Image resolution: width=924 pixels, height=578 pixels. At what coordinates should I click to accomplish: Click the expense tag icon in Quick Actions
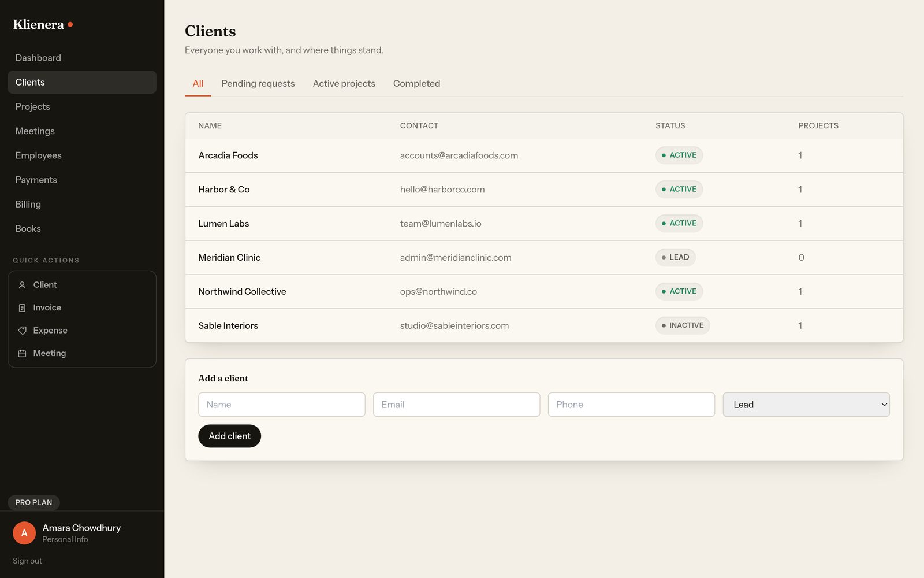coord(22,331)
